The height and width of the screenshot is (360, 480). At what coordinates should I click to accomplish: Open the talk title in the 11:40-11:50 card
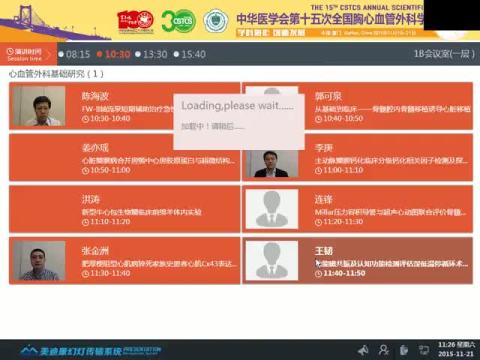tap(391, 264)
